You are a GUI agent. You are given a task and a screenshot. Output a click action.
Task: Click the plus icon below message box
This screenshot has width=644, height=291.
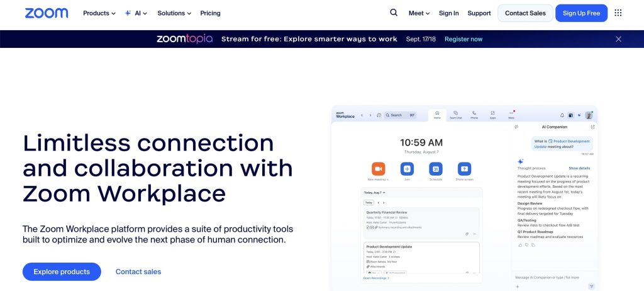click(x=518, y=287)
